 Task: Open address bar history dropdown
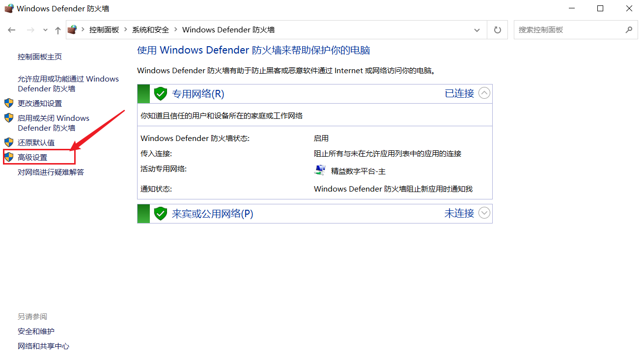click(x=477, y=30)
